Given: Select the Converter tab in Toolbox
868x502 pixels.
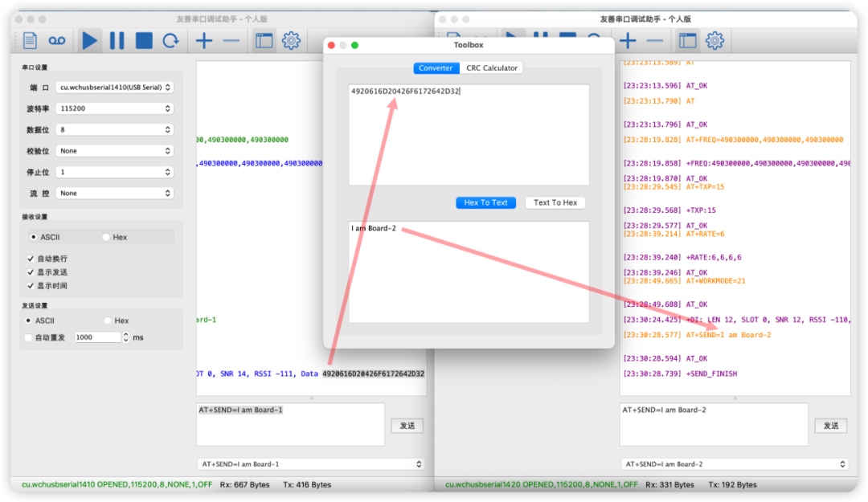Looking at the screenshot, I should click(x=435, y=68).
